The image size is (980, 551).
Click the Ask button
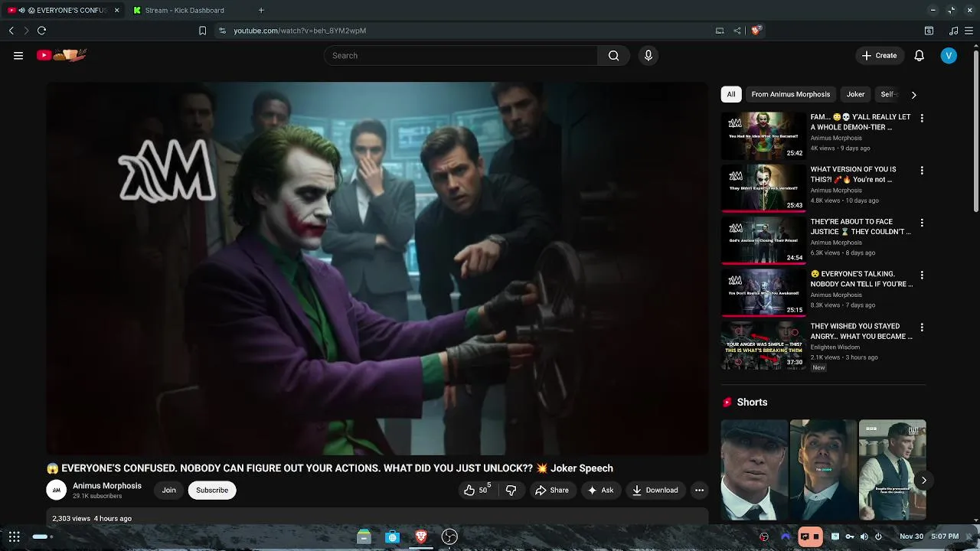pyautogui.click(x=600, y=490)
